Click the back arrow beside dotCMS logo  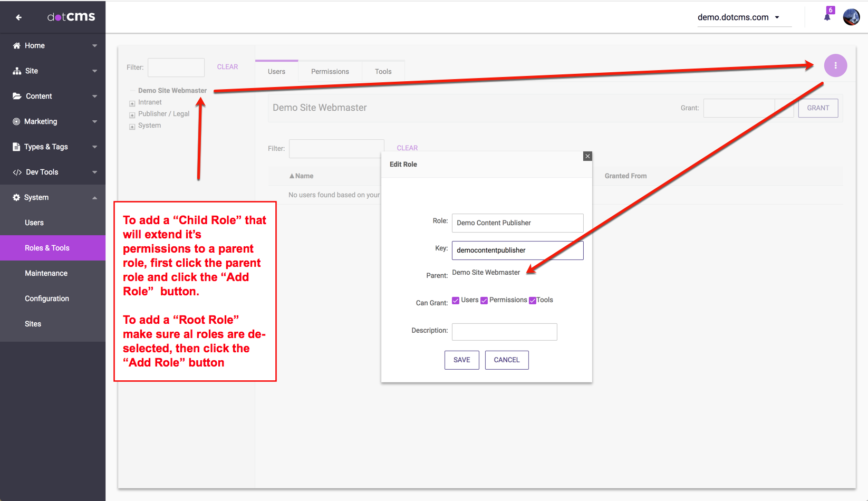point(19,17)
